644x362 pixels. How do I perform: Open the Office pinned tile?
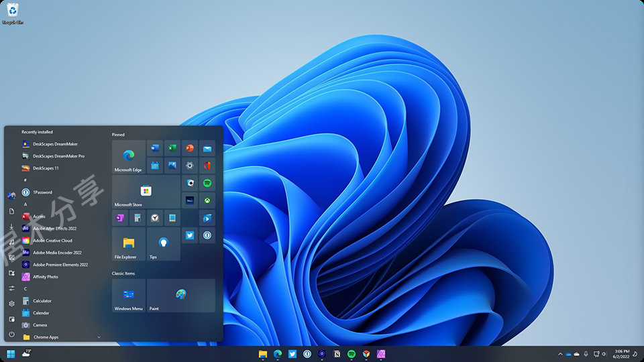207,166
